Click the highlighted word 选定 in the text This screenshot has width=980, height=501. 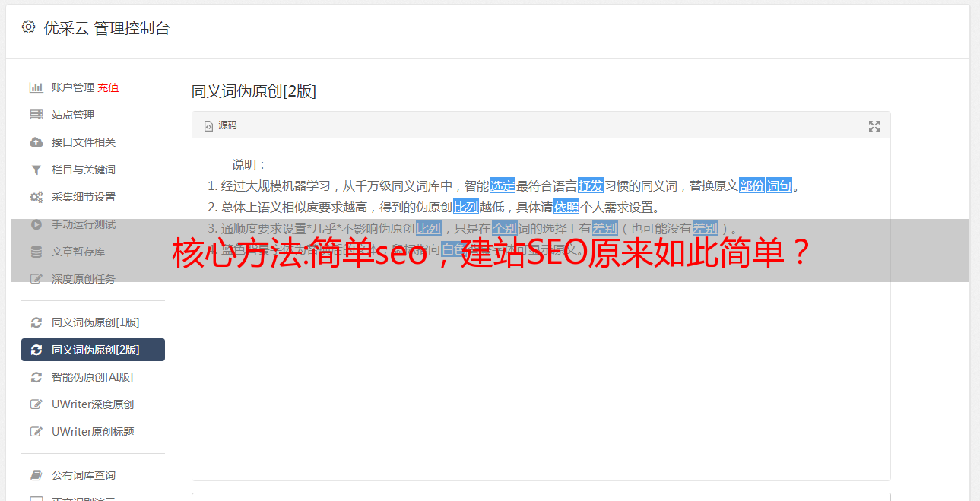click(503, 185)
